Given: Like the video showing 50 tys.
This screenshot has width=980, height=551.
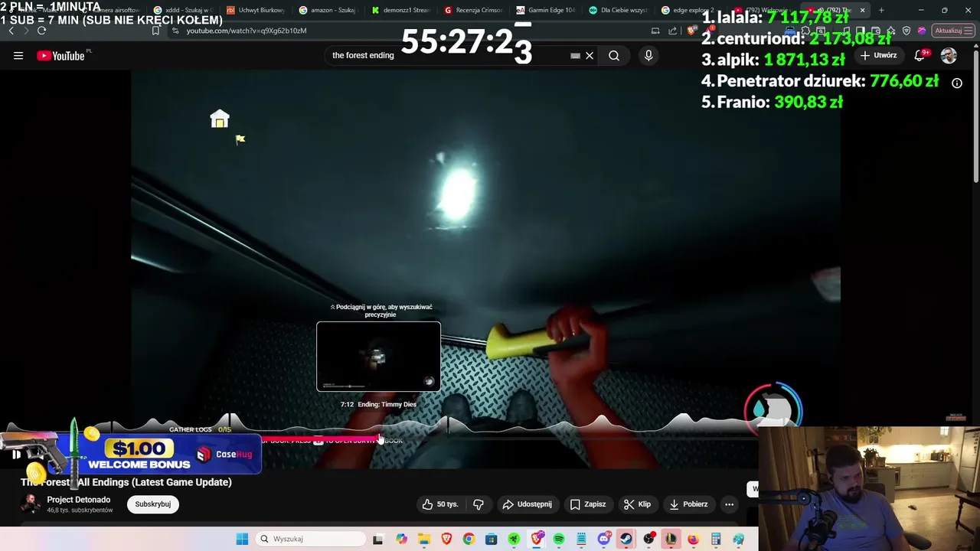Looking at the screenshot, I should tap(440, 504).
